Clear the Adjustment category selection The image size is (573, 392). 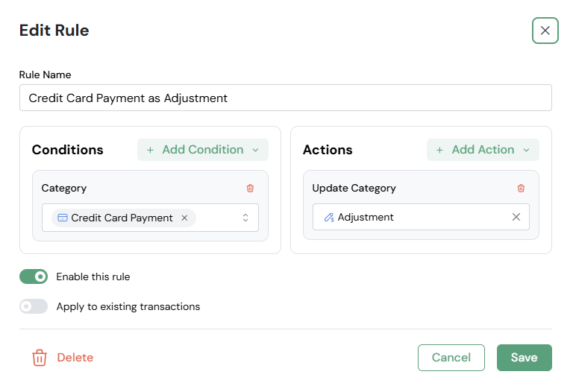point(516,217)
